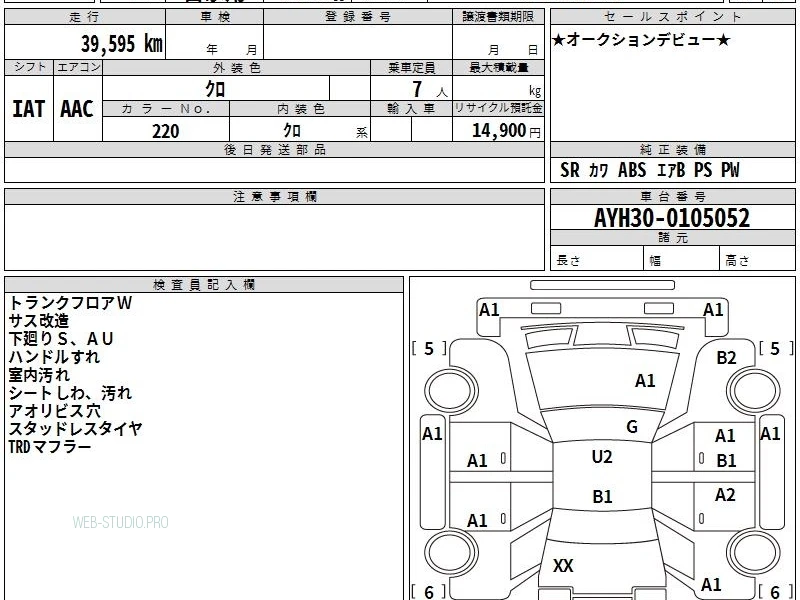Click the 内装色 header

click(301, 109)
